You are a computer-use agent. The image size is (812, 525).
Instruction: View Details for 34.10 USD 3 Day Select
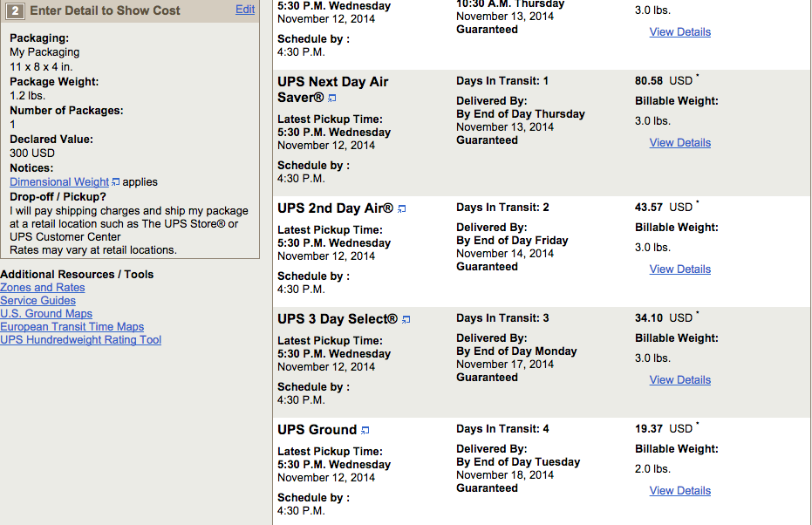click(x=680, y=380)
